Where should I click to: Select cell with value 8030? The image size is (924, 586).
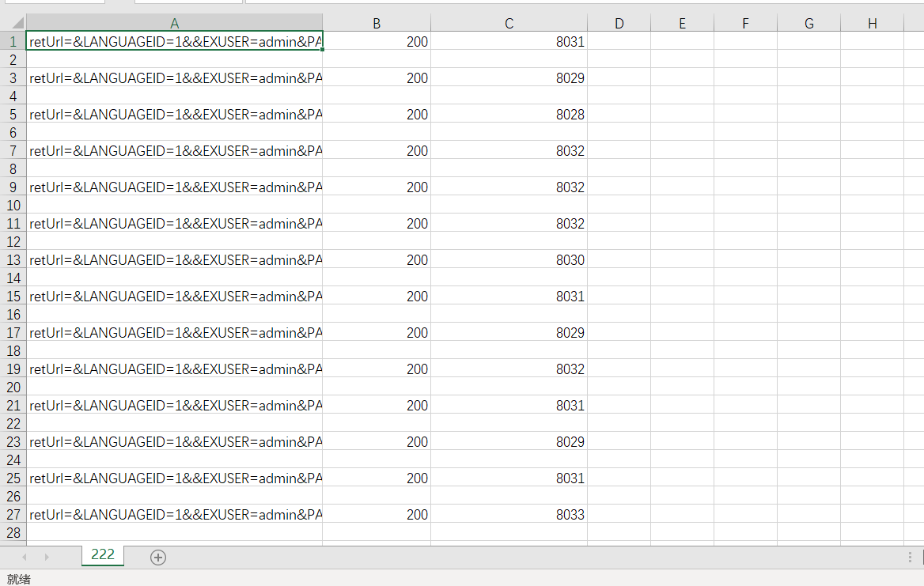(x=509, y=260)
